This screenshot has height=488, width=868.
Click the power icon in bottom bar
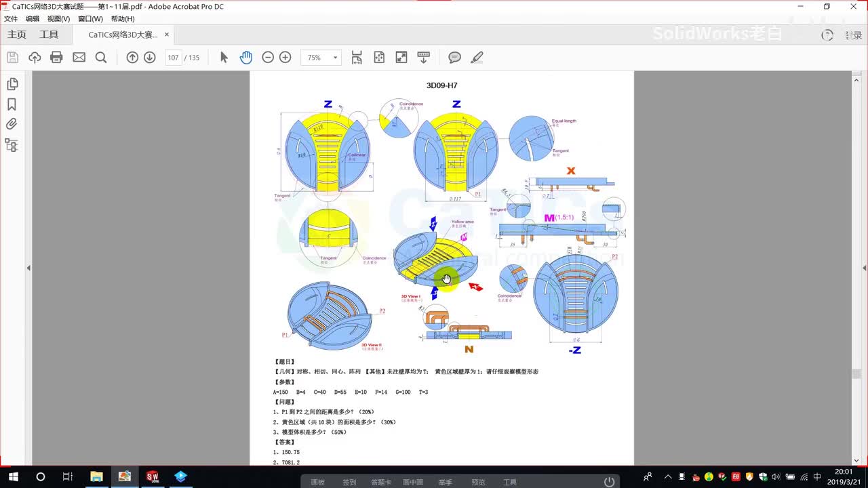pyautogui.click(x=610, y=481)
